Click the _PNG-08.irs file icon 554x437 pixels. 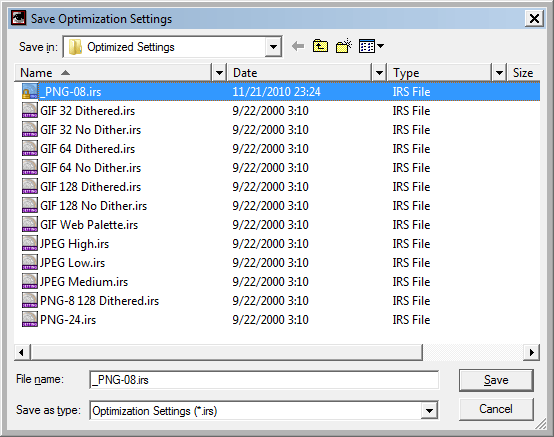29,91
